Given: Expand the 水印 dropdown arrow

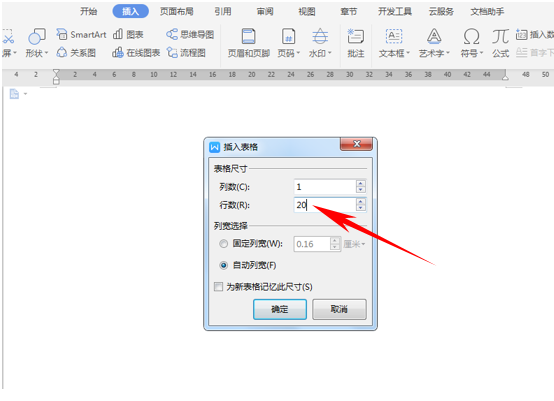Looking at the screenshot, I should [x=330, y=53].
